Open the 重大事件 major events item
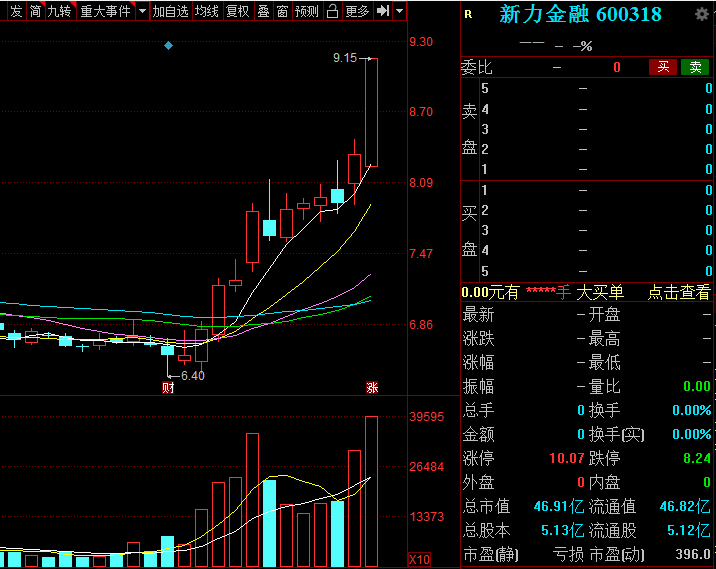Screen dimensions: 716x569 tap(105, 11)
